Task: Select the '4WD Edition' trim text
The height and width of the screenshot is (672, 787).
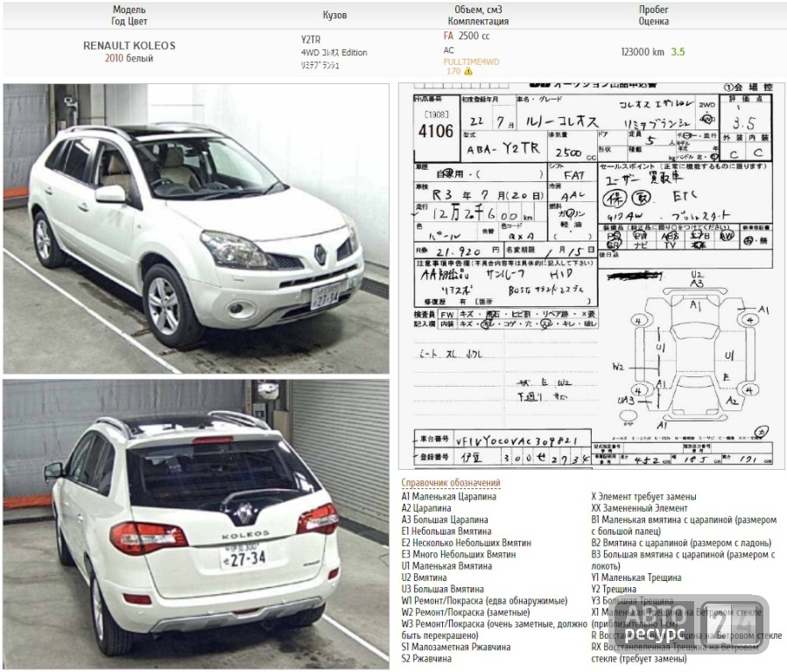Action: (334, 52)
